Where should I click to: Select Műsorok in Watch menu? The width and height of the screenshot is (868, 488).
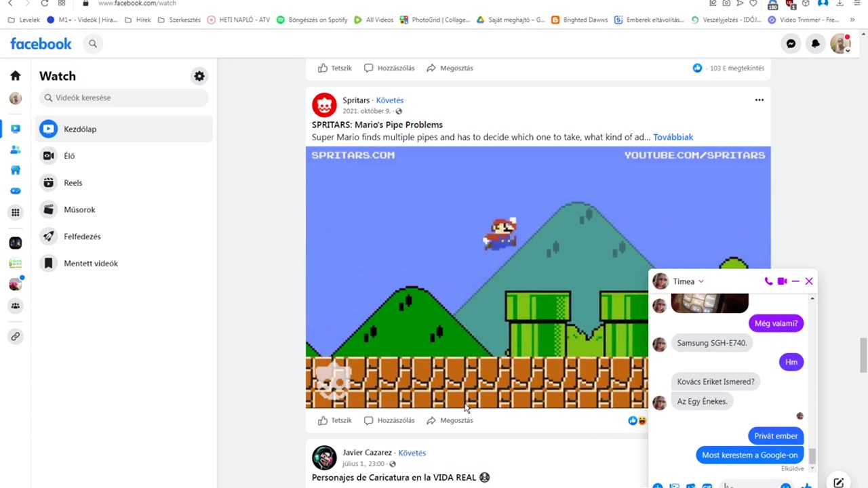click(124, 209)
